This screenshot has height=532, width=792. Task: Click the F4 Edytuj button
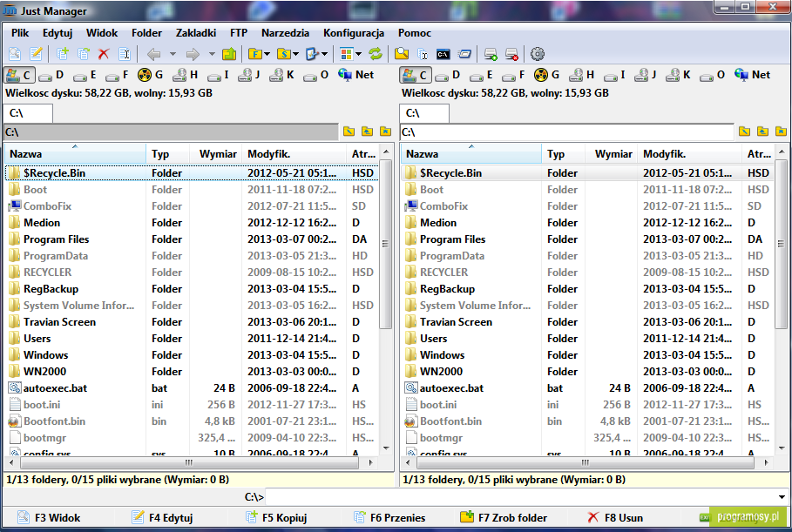162,518
